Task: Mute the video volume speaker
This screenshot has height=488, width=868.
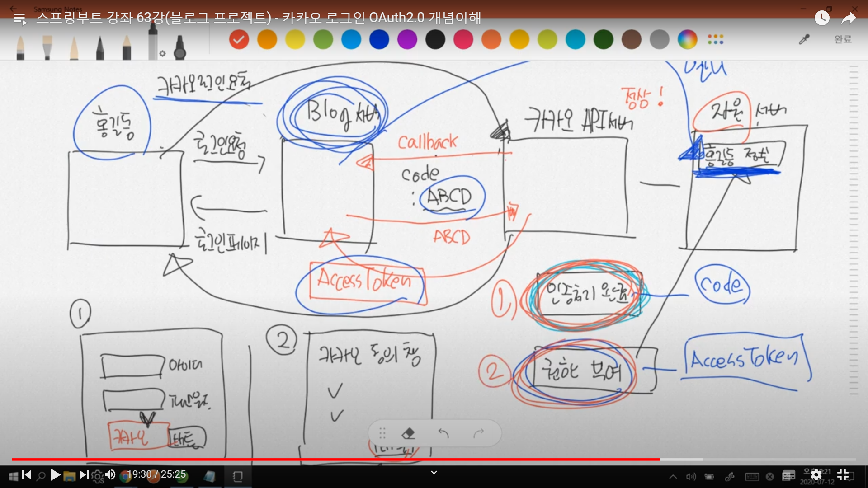Action: coord(110,474)
